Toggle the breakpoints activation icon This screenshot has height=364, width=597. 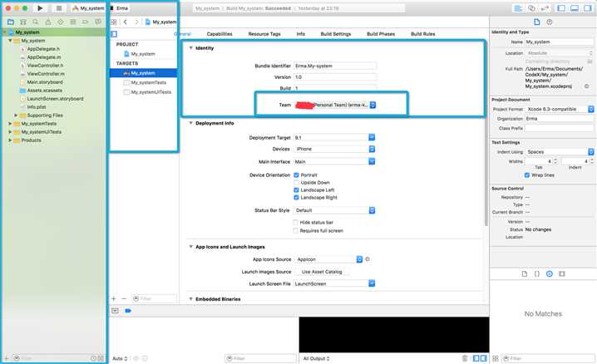tap(128, 311)
